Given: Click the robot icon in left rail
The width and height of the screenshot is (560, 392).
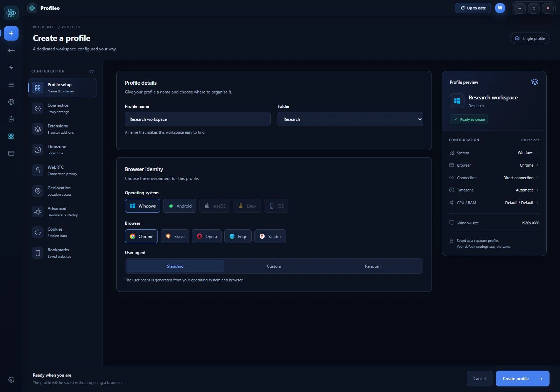Looking at the screenshot, I should click(x=11, y=119).
